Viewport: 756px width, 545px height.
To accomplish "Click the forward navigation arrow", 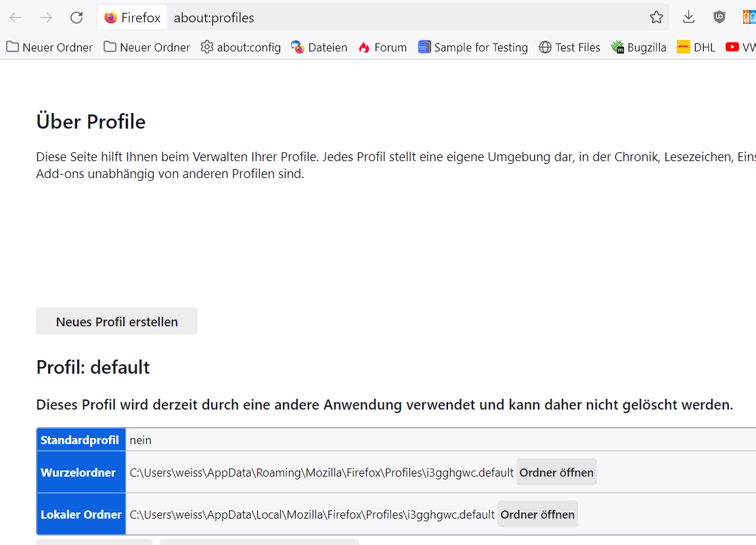I will [46, 18].
